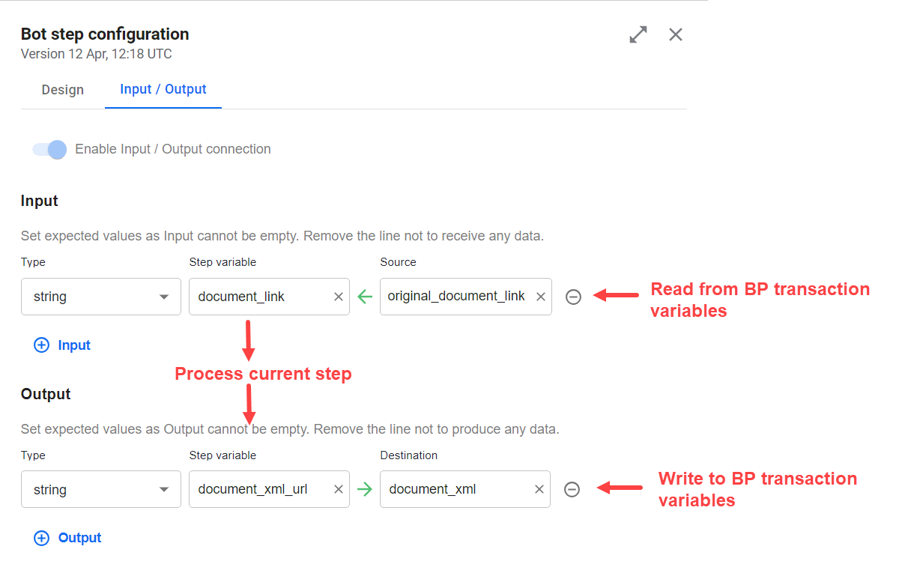Expand the configuration panel to full size
This screenshot has width=899, height=588.
[638, 34]
